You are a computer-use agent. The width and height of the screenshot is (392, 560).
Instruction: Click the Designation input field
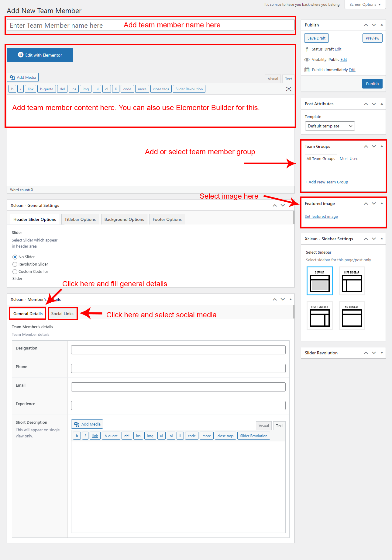[x=178, y=350]
